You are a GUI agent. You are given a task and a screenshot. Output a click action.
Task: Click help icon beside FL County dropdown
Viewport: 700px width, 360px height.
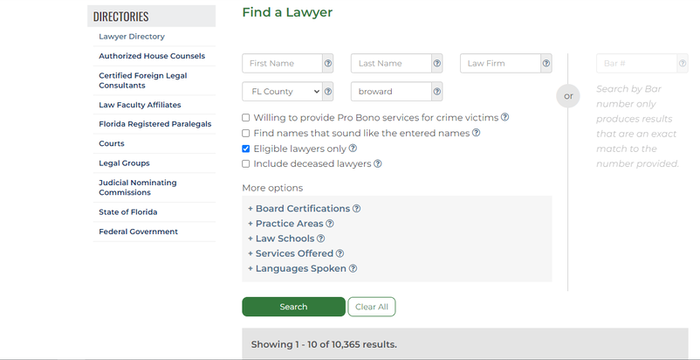pyautogui.click(x=328, y=91)
